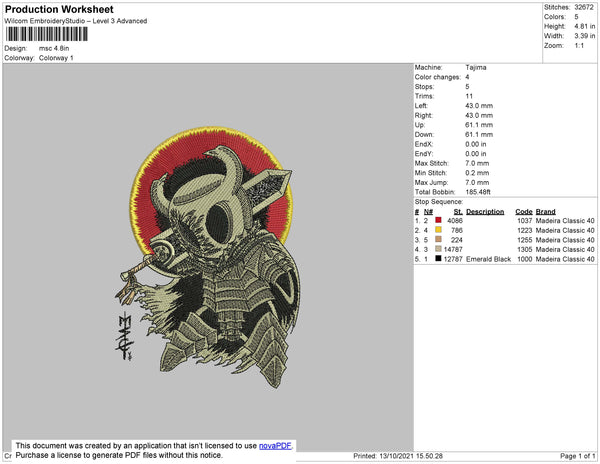Click height value '4.81 in'
600x464 pixels.
tap(585, 26)
